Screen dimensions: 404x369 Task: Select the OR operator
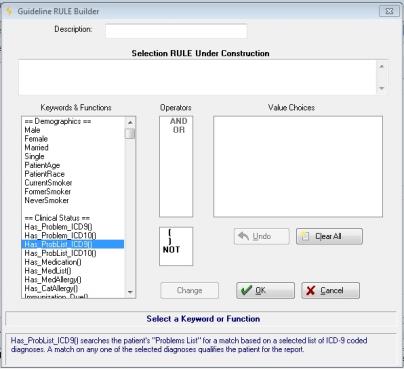coord(179,130)
